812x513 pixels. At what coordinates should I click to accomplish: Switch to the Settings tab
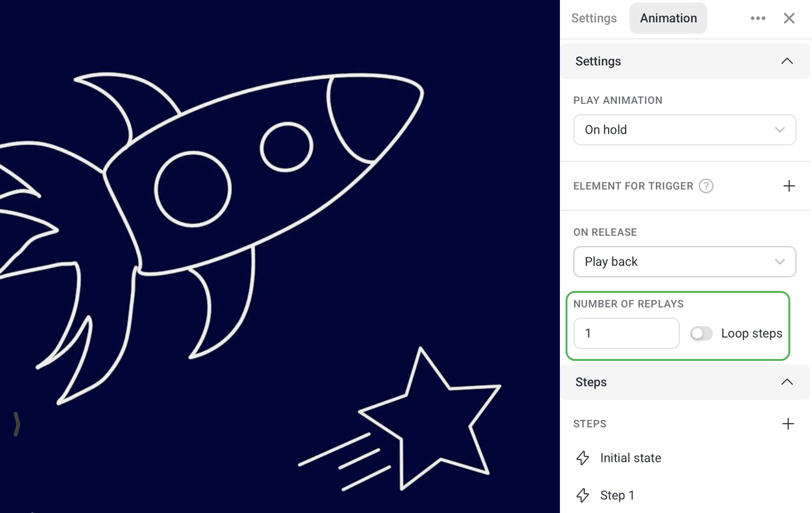594,18
